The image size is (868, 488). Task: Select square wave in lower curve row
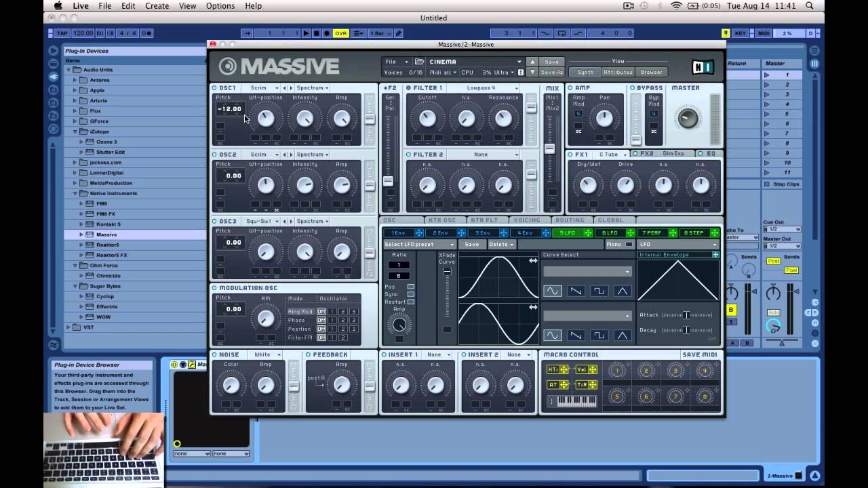pyautogui.click(x=599, y=335)
